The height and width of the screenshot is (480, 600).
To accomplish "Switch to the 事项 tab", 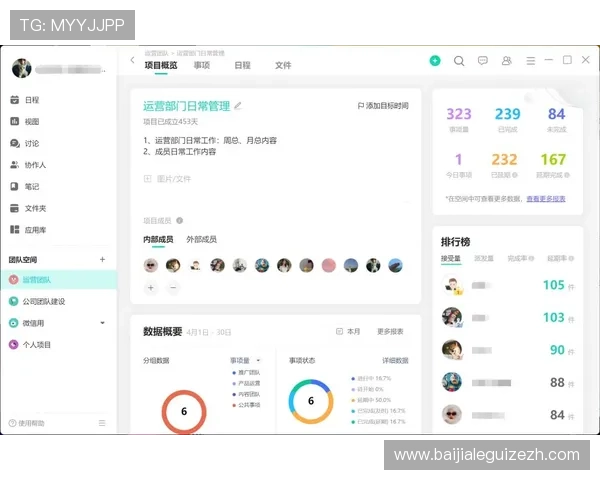I will (202, 65).
